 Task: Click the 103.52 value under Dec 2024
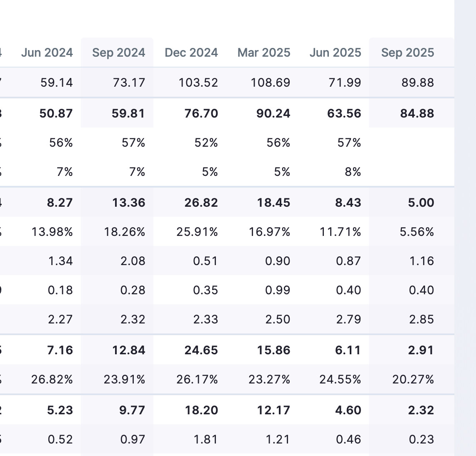[198, 83]
